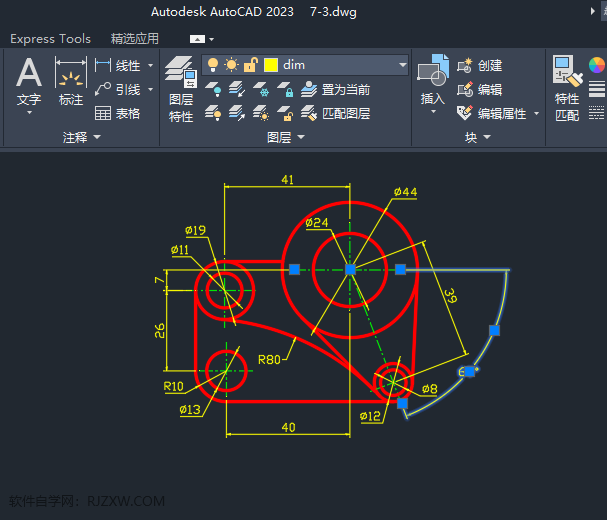Click the blue grip at the Ø24 circle center
607x520 pixels.
click(350, 269)
